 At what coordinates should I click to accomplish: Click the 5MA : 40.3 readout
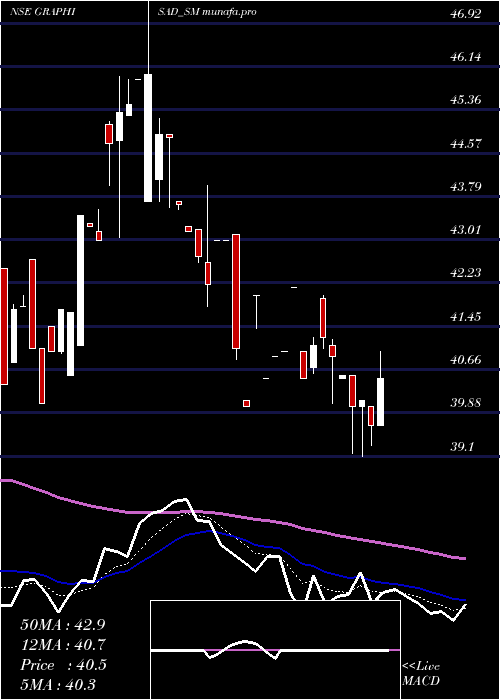click(58, 685)
